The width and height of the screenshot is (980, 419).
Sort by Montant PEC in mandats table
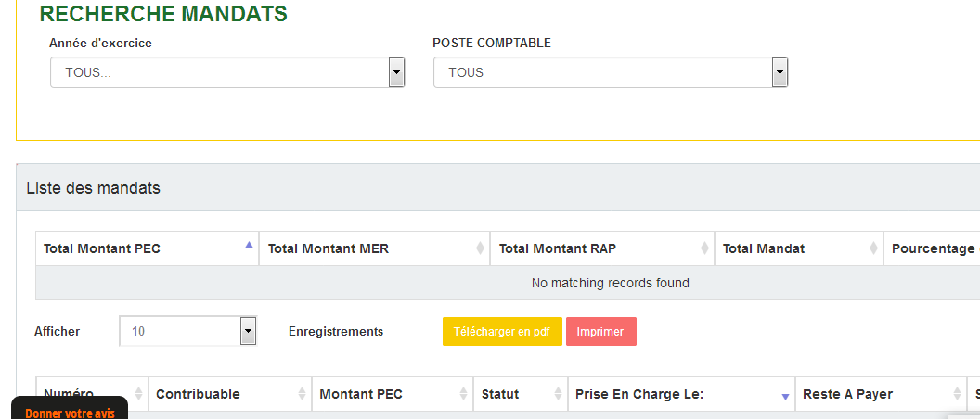pyautogui.click(x=462, y=394)
